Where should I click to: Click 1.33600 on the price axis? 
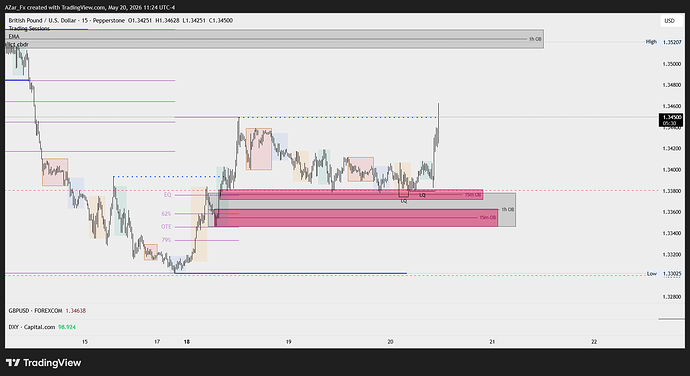click(x=672, y=212)
